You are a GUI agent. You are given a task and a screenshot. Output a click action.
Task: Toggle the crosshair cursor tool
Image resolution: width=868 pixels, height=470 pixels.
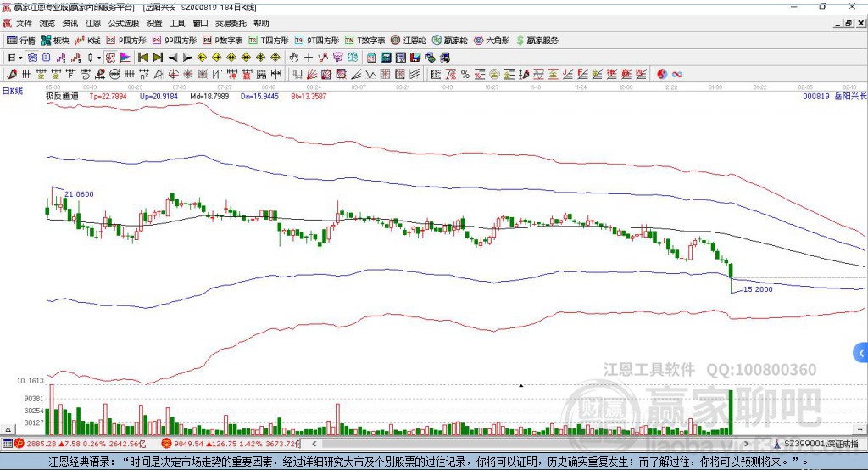309,58
